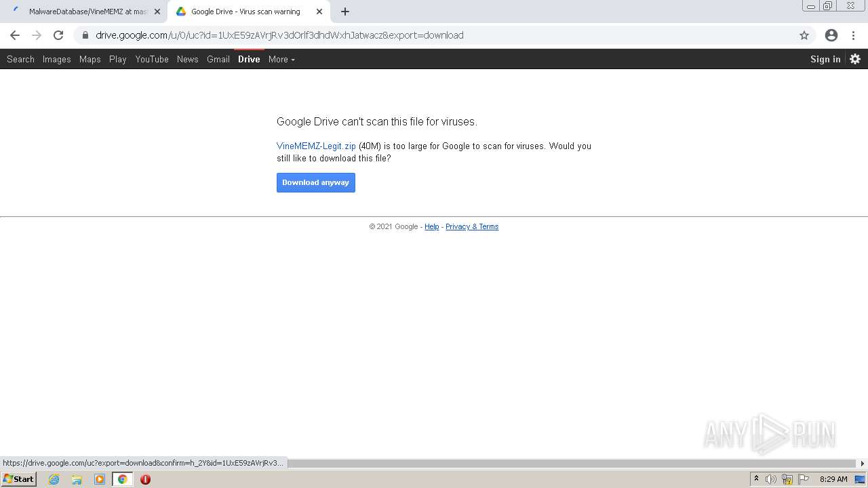Viewport: 868px width, 488px height.
Task: Click the network tray icon
Action: 787,479
